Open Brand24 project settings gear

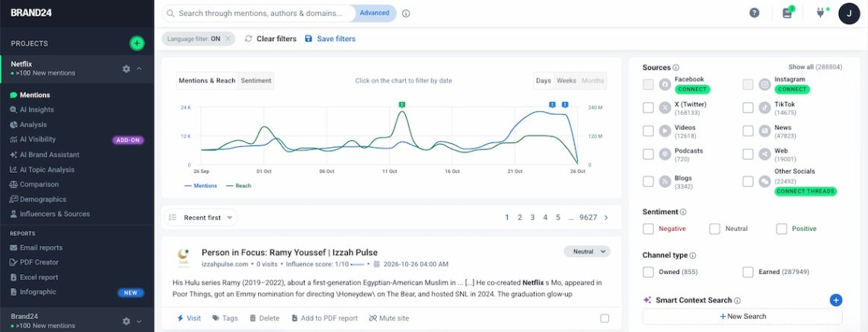pyautogui.click(x=126, y=321)
